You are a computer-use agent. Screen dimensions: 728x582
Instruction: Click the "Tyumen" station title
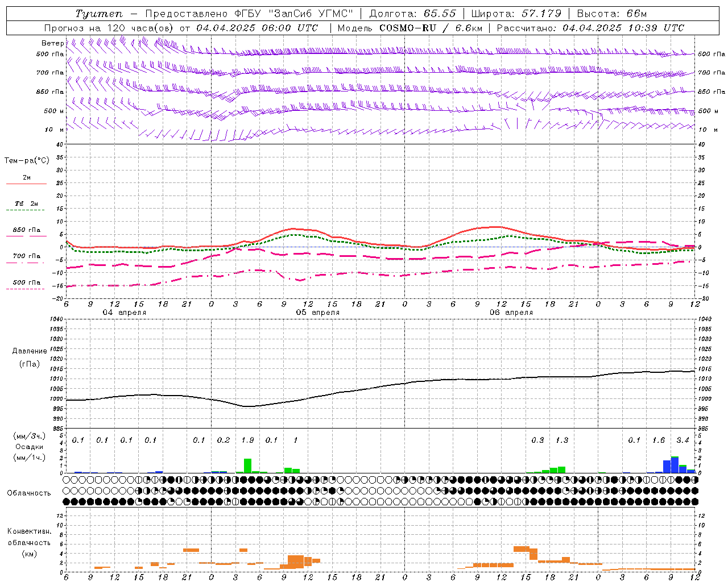[x=98, y=14]
